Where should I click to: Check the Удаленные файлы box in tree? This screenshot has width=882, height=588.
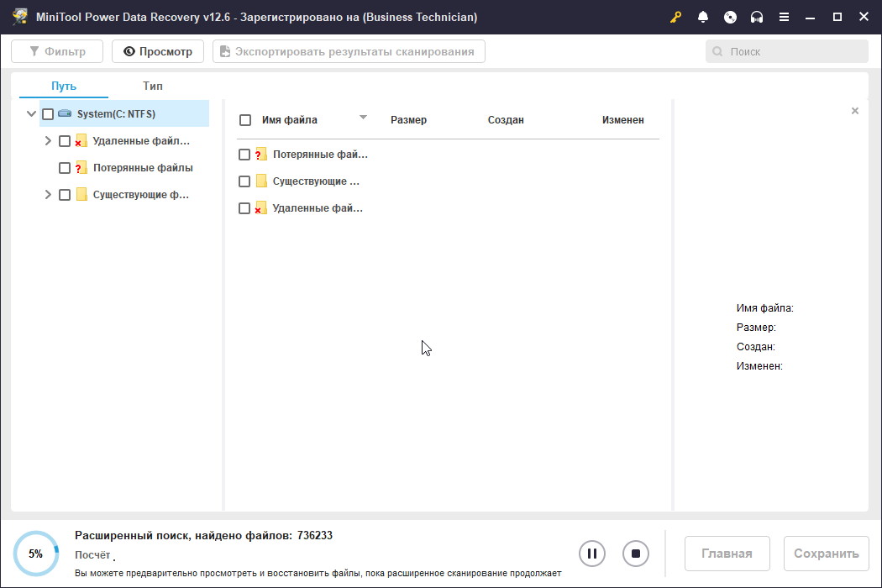tap(65, 141)
